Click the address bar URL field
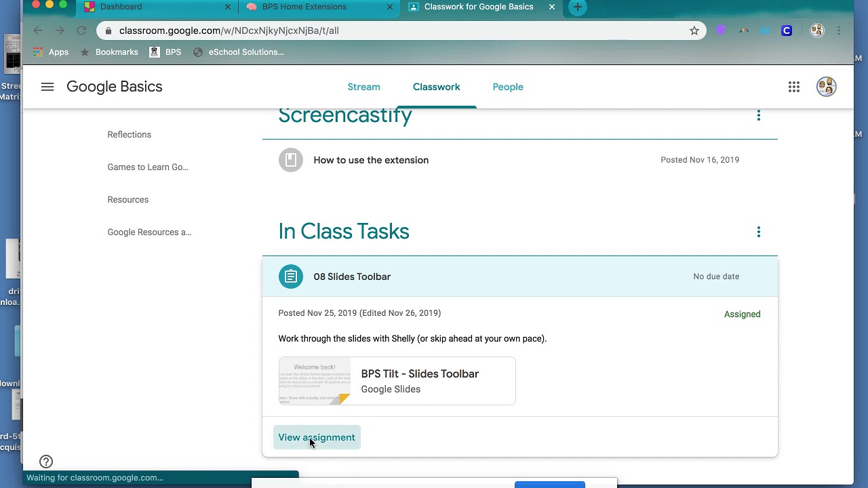The image size is (868, 488). 400,30
